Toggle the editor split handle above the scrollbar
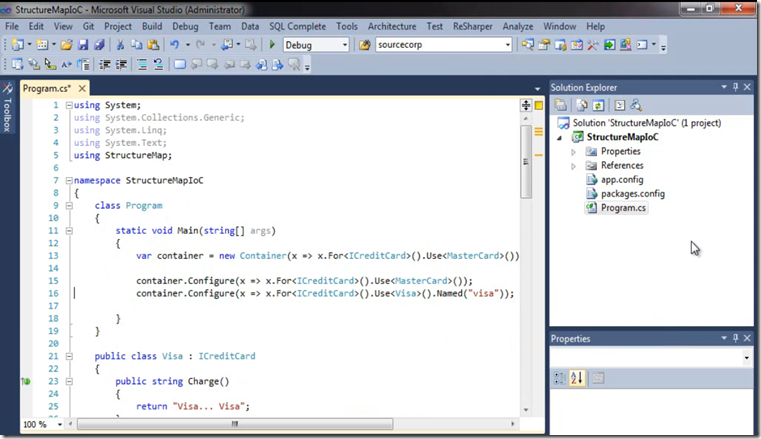Screen dimensions: 761x439 pos(526,105)
